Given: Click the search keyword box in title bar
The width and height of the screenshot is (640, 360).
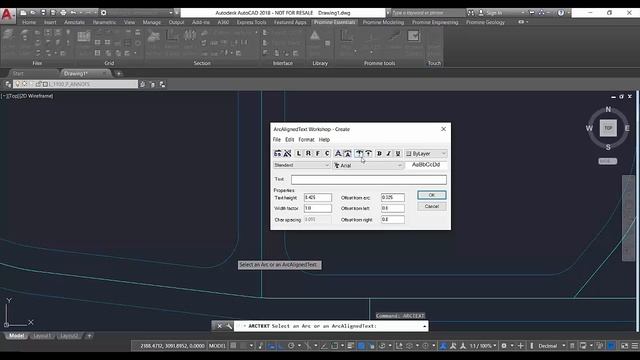Looking at the screenshot, I should click(x=428, y=13).
